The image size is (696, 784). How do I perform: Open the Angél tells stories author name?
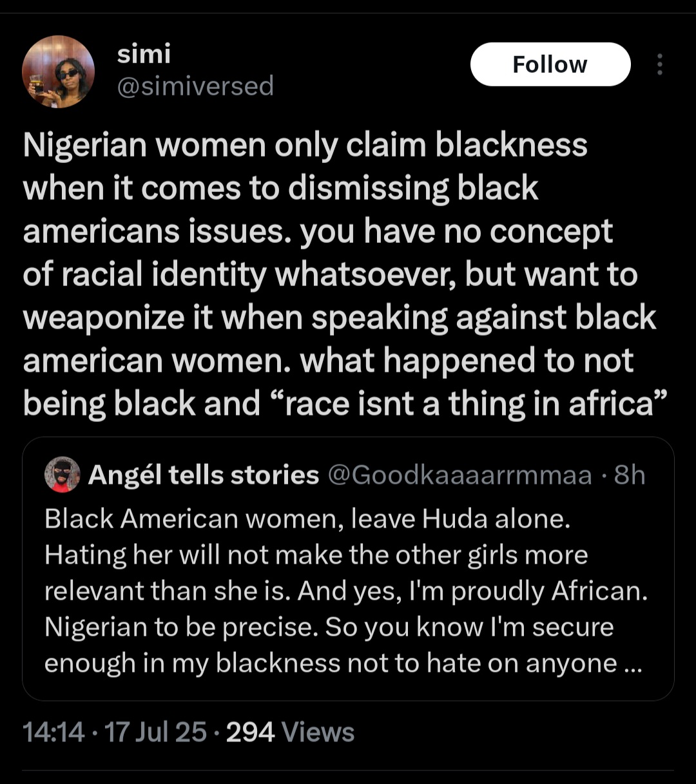204,475
